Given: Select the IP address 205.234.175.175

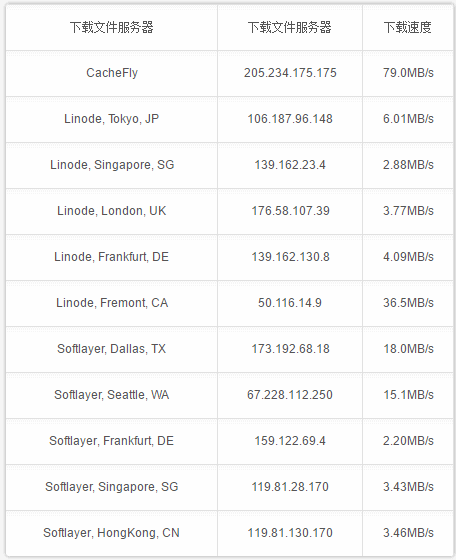Looking at the screenshot, I should (290, 73).
